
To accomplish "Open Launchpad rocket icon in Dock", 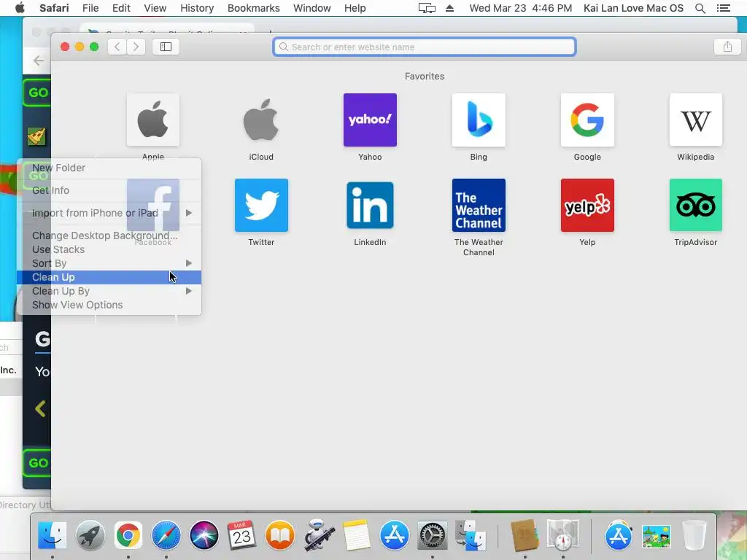I will [x=90, y=535].
